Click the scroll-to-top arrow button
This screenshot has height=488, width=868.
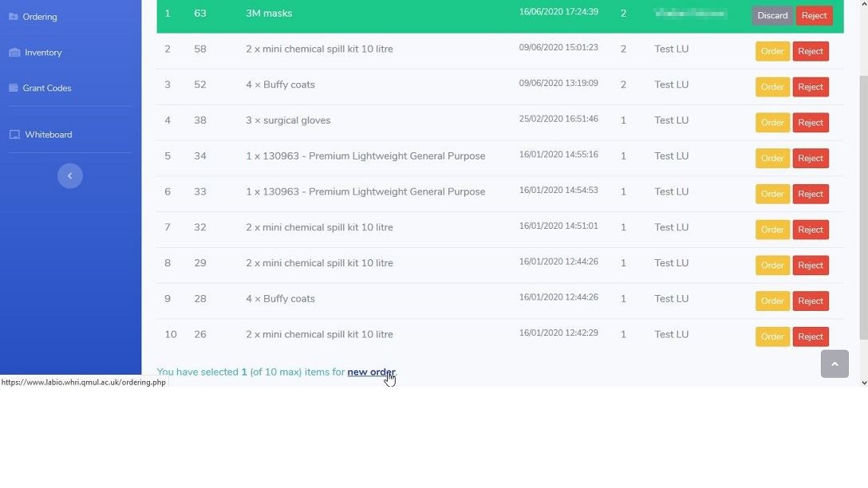pyautogui.click(x=834, y=364)
